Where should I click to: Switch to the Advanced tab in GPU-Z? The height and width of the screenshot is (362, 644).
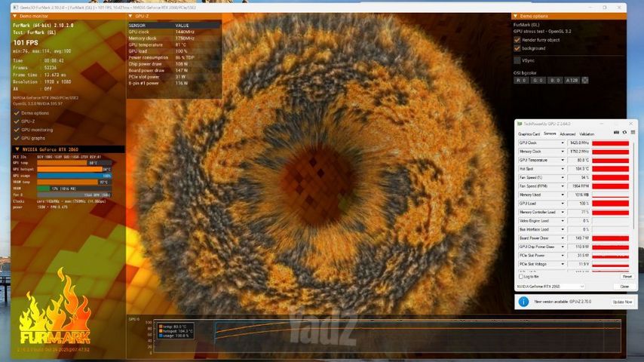click(568, 134)
